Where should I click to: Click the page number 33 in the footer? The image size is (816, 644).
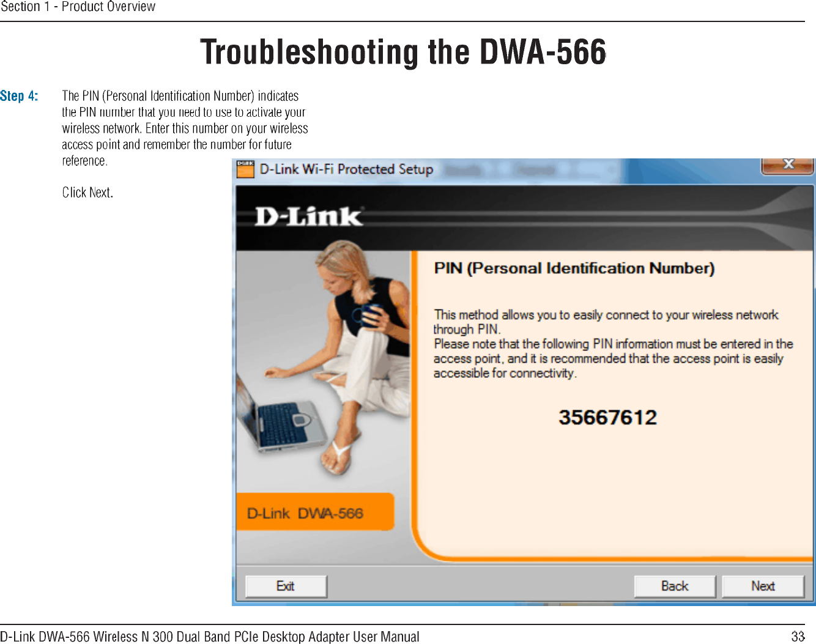(x=798, y=636)
